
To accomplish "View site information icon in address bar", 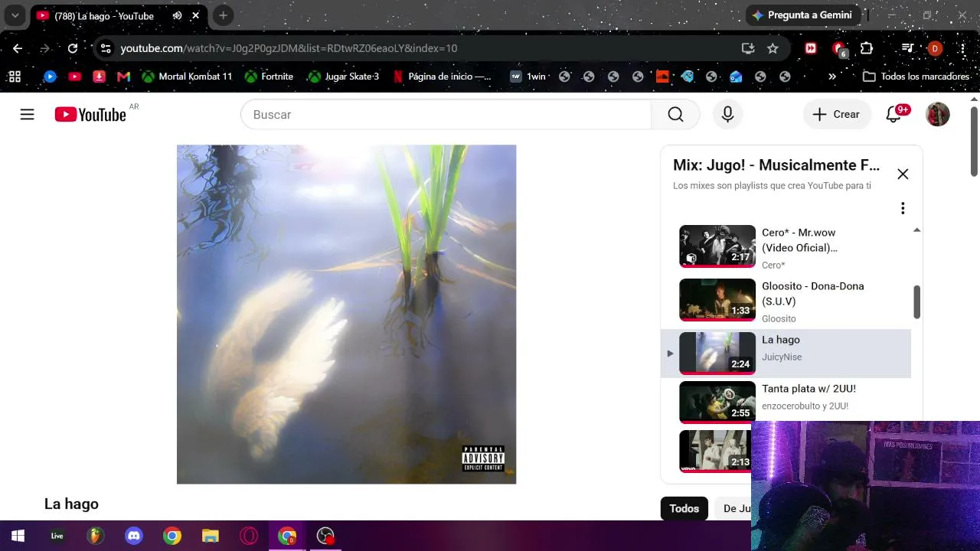I will click(x=106, y=48).
